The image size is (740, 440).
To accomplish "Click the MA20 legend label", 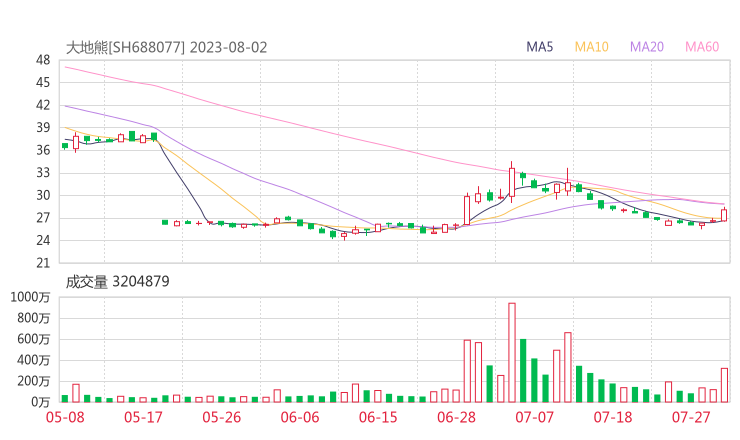I will [647, 47].
